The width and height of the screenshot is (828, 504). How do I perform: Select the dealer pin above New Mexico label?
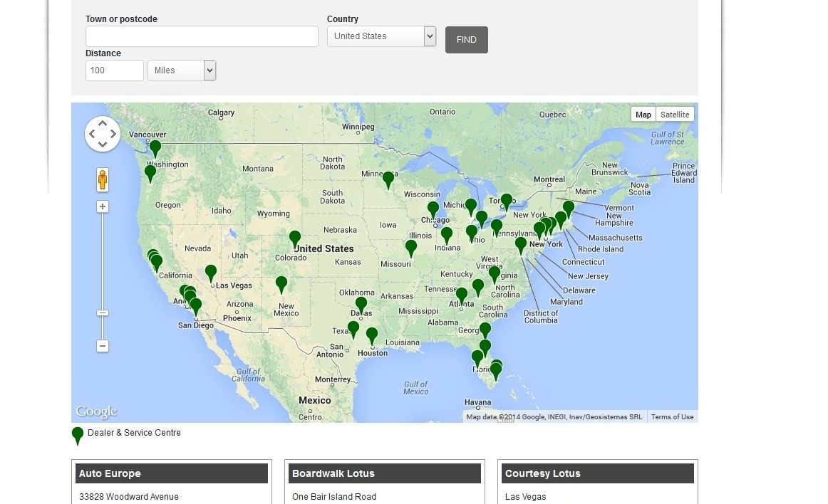(x=281, y=285)
